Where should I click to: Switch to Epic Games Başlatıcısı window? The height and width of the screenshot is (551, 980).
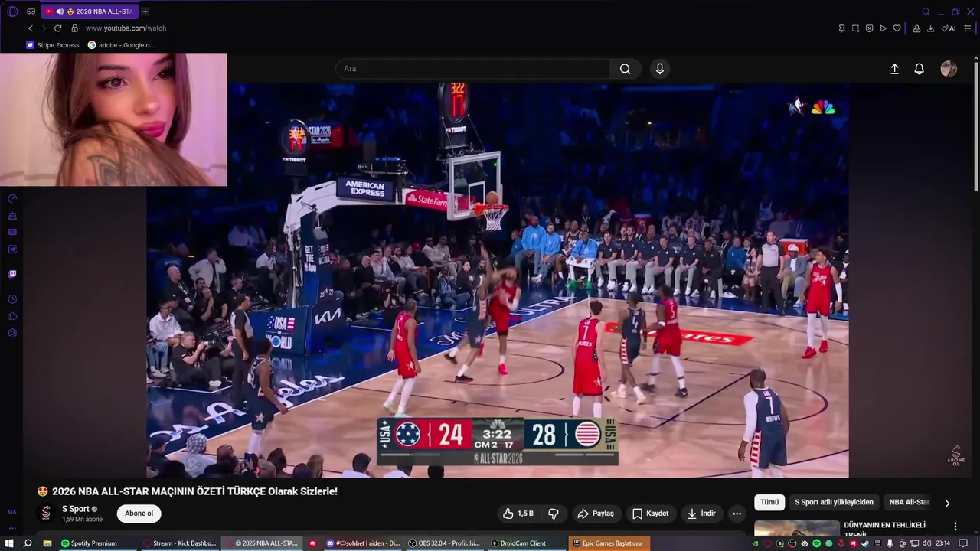click(610, 543)
